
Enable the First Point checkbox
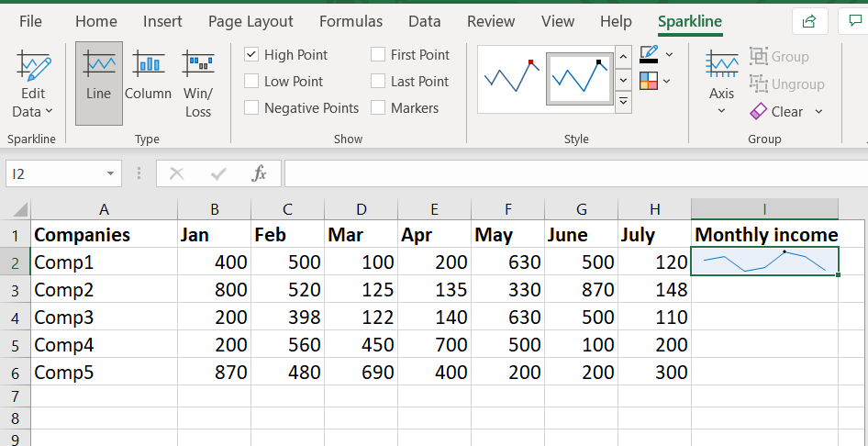tap(378, 55)
